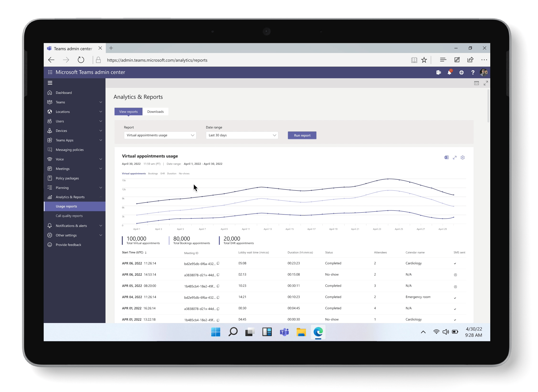Click the Run report button
Screen dimensions: 538x392
(x=302, y=135)
